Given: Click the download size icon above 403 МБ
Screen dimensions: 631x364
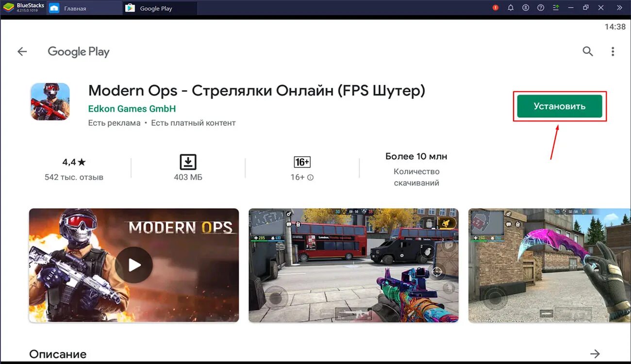Looking at the screenshot, I should coord(188,162).
